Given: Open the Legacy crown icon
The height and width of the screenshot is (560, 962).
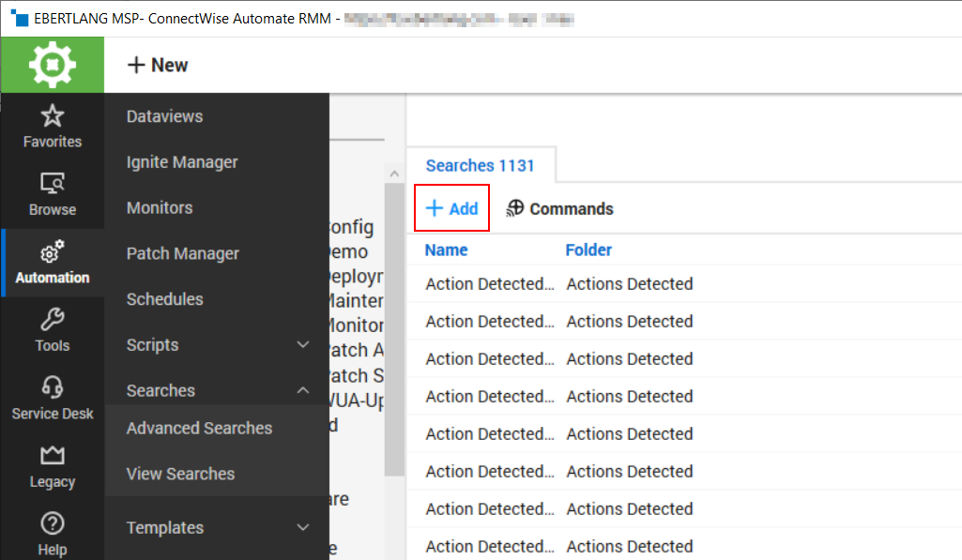Looking at the screenshot, I should pyautogui.click(x=53, y=456).
